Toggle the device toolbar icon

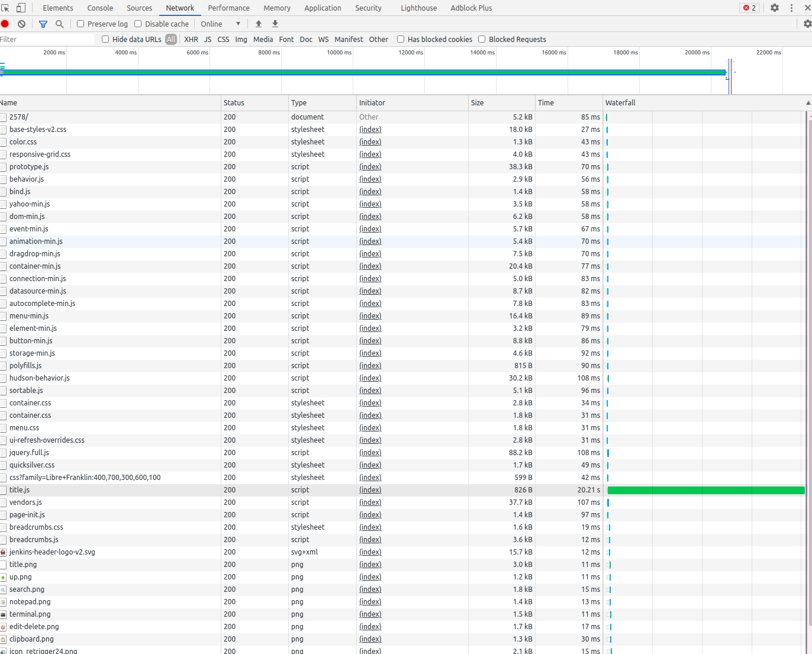point(21,8)
